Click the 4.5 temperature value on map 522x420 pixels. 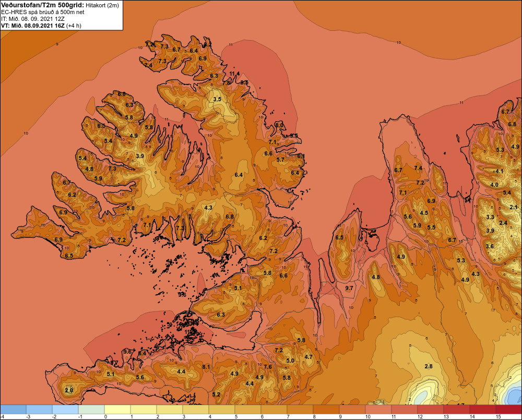[x=423, y=213]
